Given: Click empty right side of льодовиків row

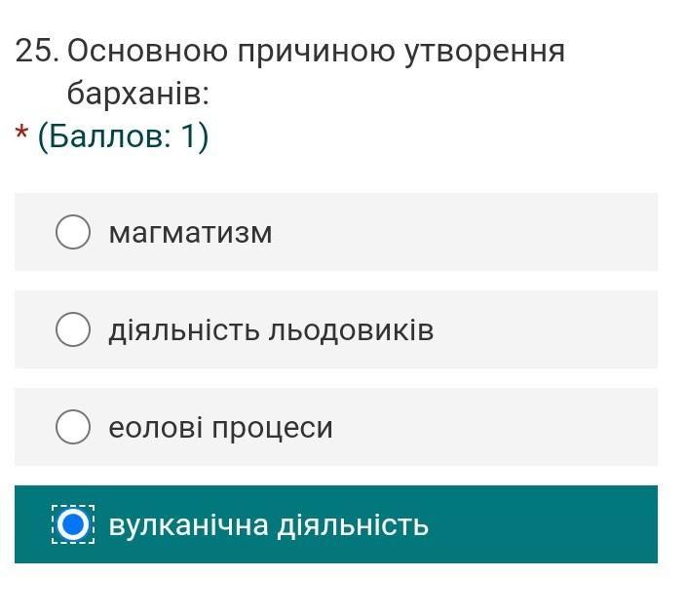Looking at the screenshot, I should click(x=546, y=329).
